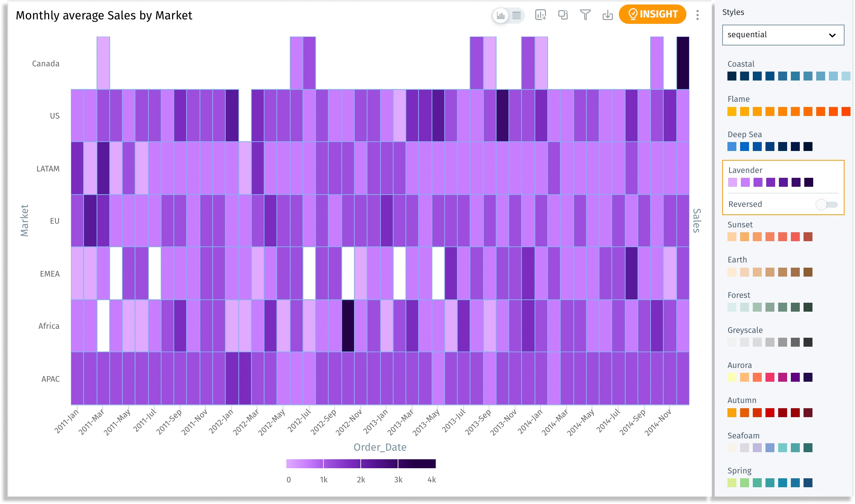Open the sequential styles dropdown
The width and height of the screenshot is (855, 504).
[x=783, y=35]
